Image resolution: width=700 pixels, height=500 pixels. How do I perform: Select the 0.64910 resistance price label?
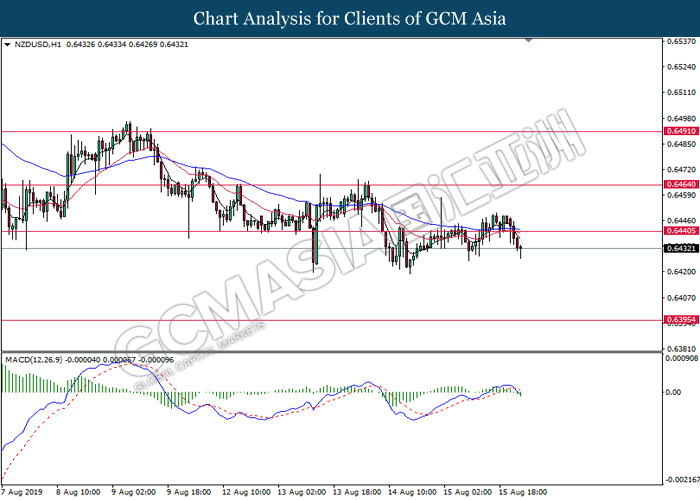[681, 131]
